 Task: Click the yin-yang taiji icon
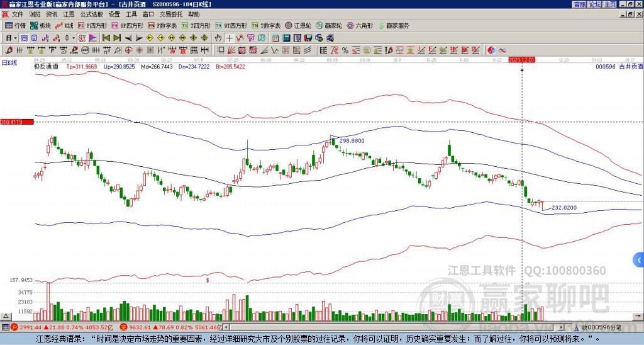coord(491,50)
